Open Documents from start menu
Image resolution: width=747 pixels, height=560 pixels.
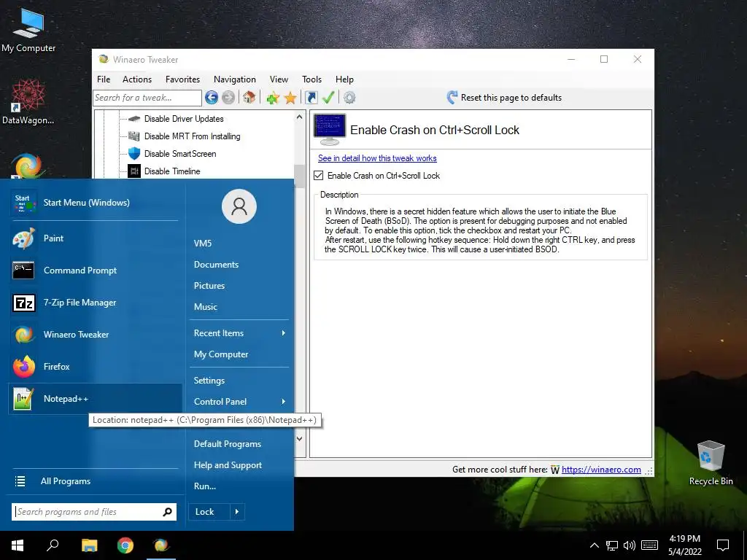coord(239,264)
